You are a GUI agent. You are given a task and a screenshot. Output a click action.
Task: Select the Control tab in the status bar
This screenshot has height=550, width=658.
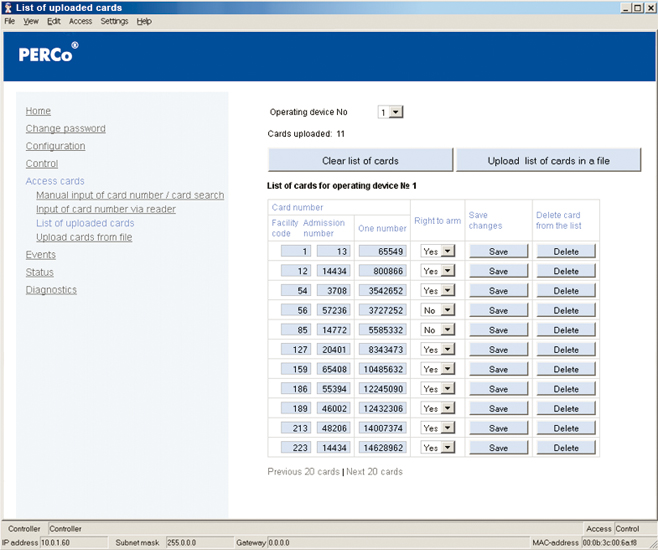coord(627,529)
